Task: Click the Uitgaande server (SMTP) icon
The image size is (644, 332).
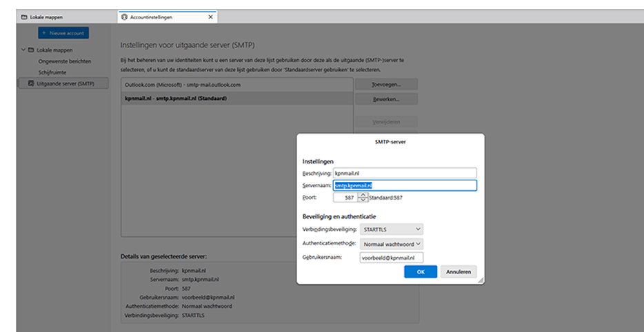Action: 31,83
